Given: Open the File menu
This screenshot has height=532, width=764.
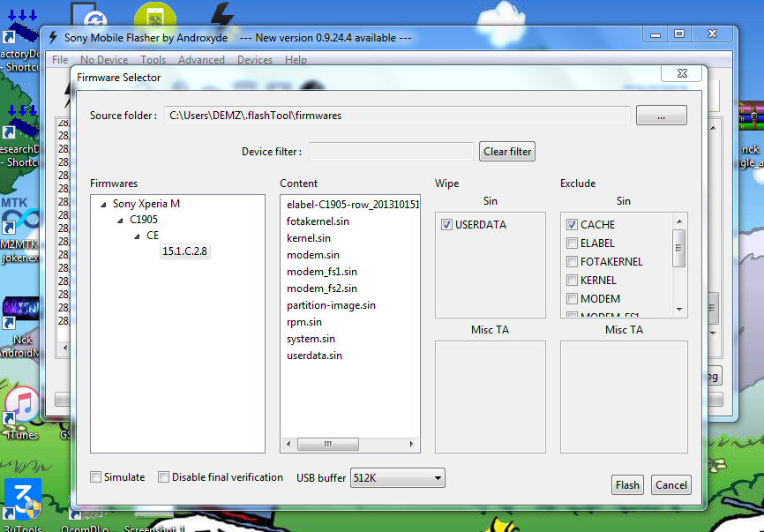Looking at the screenshot, I should tap(60, 59).
